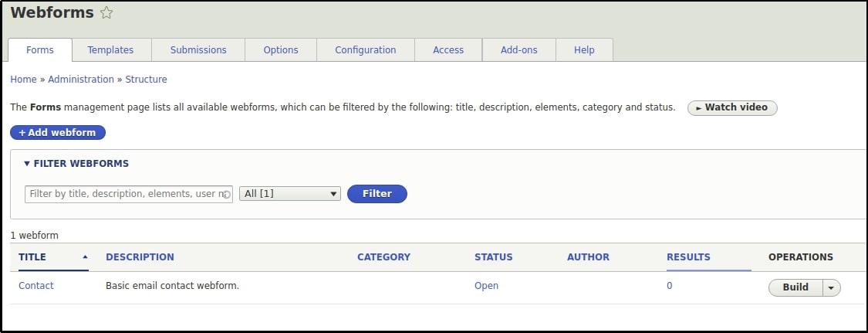Focus the filter webforms text field
Image resolution: width=868 pixels, height=333 pixels.
123,194
